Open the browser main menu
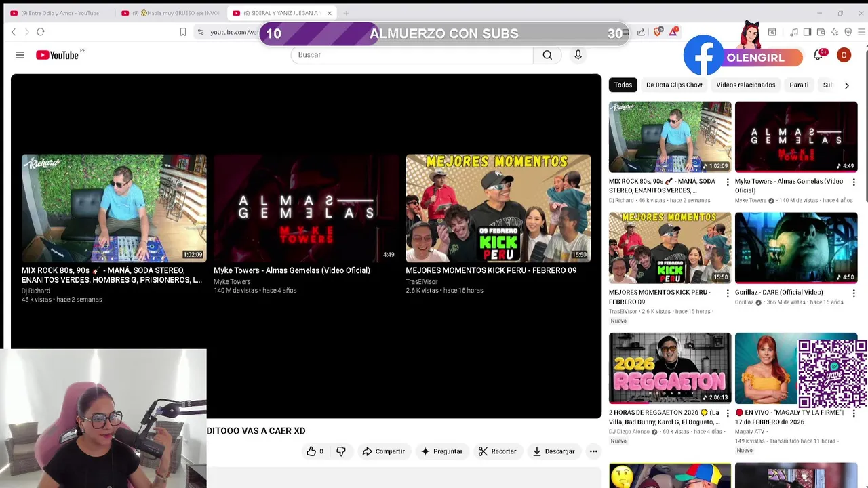The width and height of the screenshot is (868, 488). coord(861,32)
